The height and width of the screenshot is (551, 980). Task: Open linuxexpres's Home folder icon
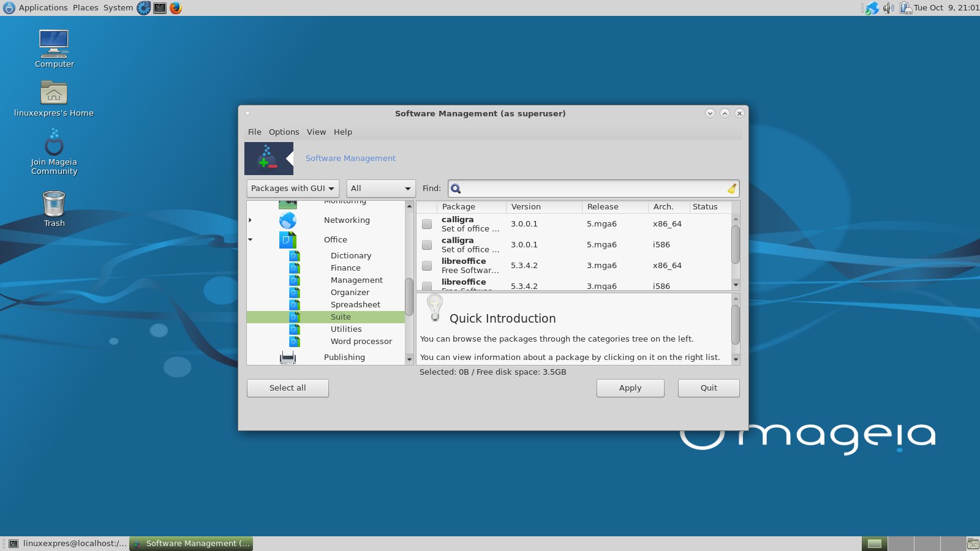click(54, 99)
